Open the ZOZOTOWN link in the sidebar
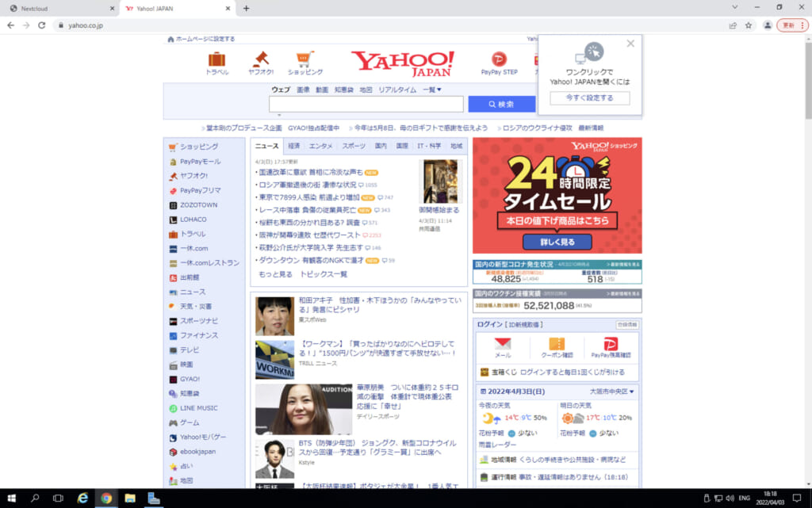Viewport: 812px width, 508px height. click(198, 204)
